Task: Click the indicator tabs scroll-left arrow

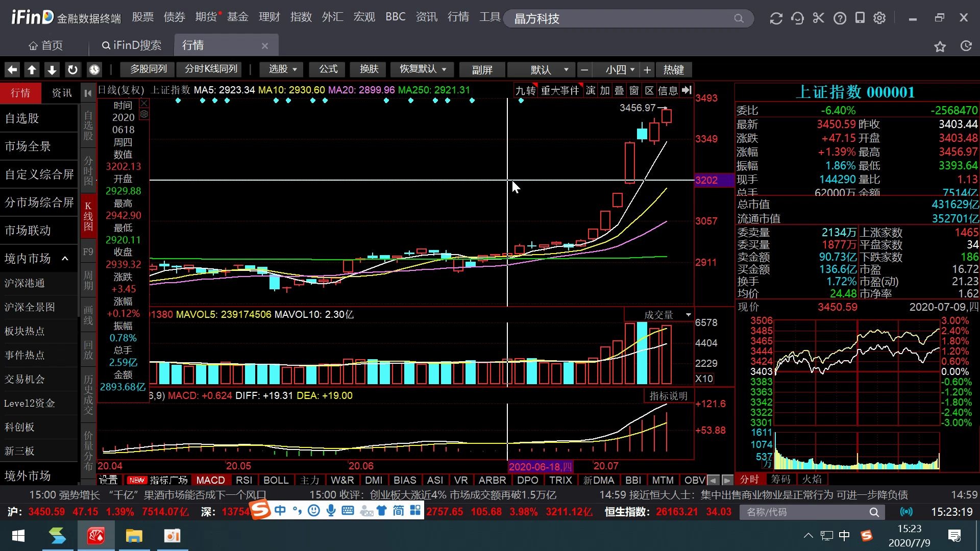Action: coord(713,480)
